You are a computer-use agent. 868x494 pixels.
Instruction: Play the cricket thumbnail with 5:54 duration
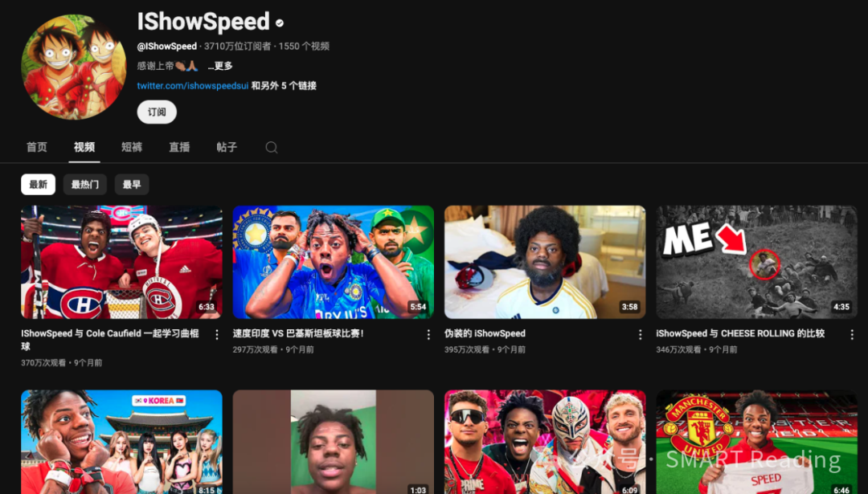click(x=334, y=262)
